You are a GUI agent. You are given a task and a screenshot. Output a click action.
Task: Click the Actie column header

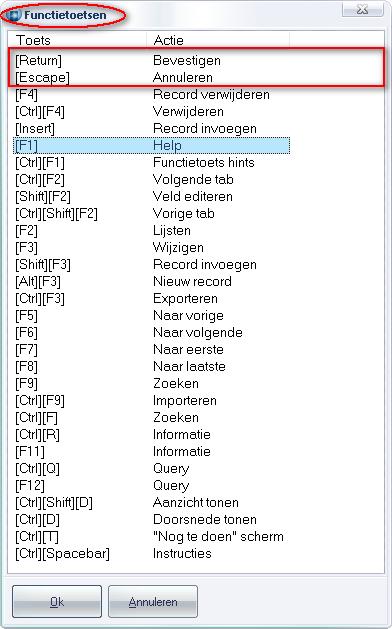[218, 40]
